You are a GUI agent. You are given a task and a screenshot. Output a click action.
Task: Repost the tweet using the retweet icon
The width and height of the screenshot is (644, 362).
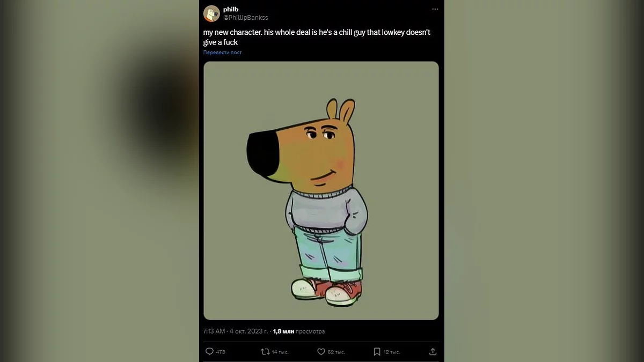pyautogui.click(x=265, y=352)
